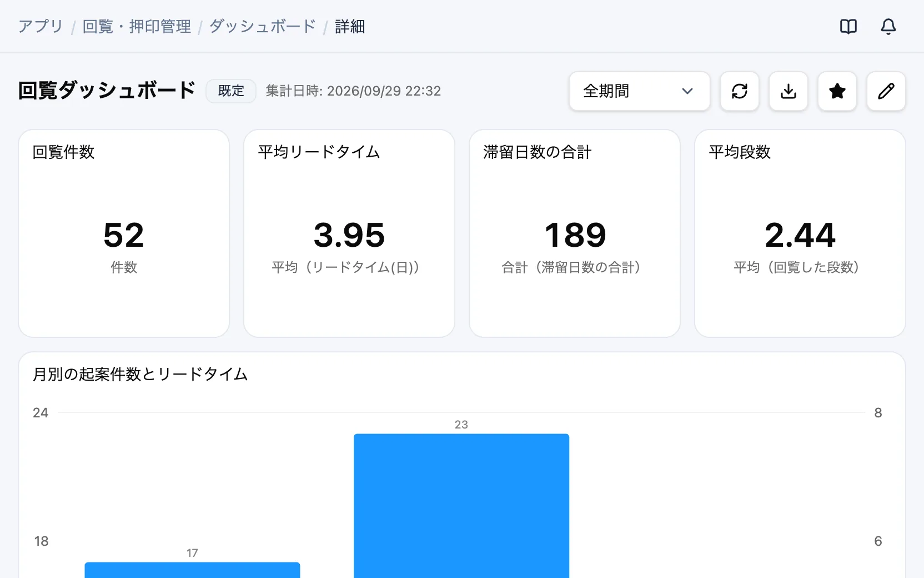Click the right axis label 8
The height and width of the screenshot is (578, 924).
coord(878,412)
